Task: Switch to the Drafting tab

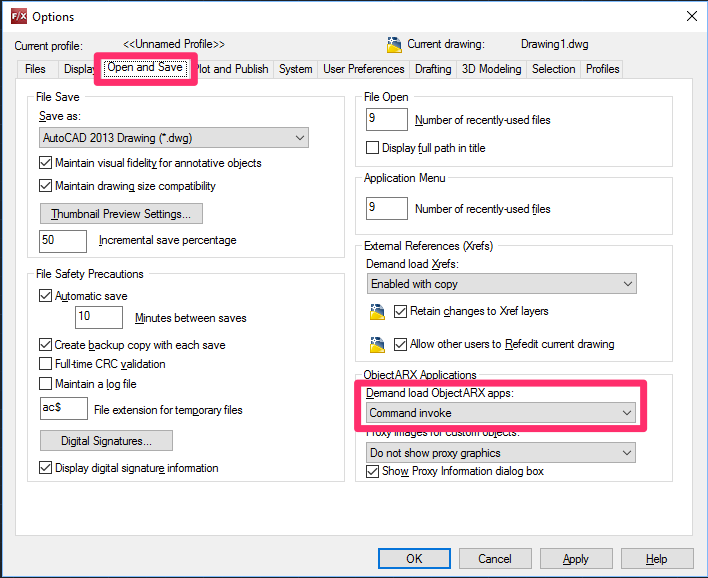Action: tap(433, 69)
